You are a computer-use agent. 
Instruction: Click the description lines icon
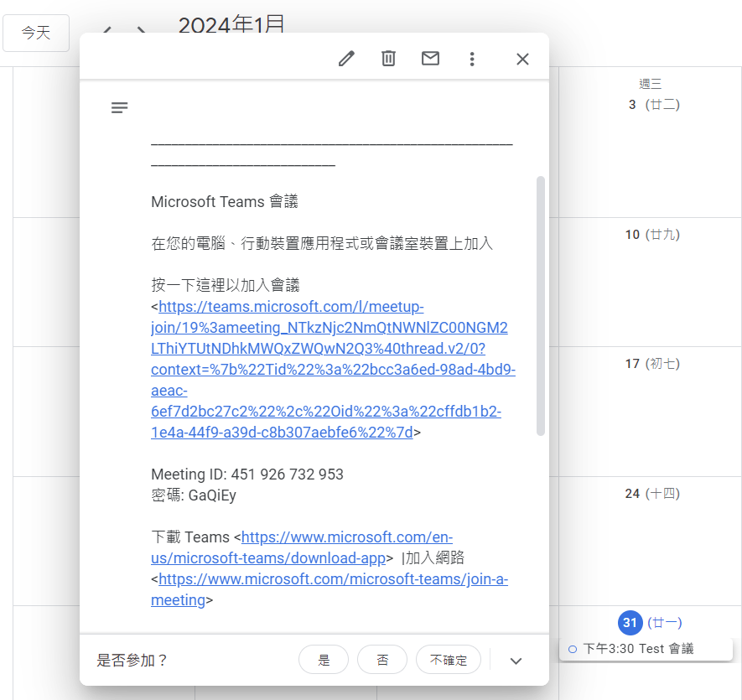tap(119, 107)
